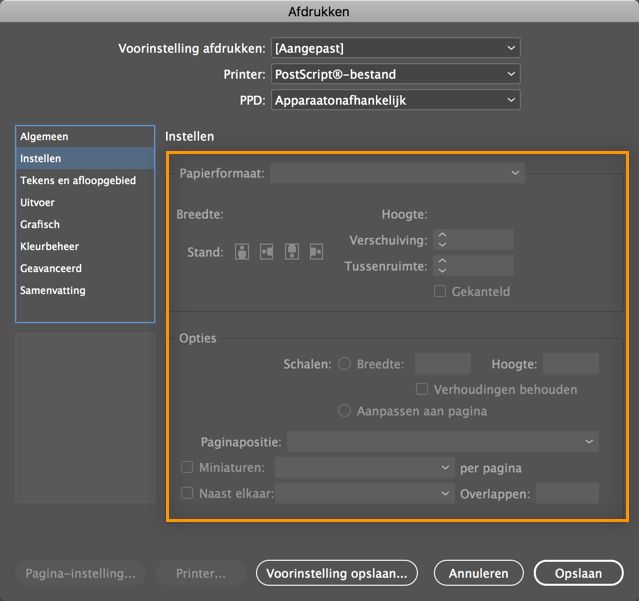Click the Voorinstelling opslaan button
Screen dimensions: 639x601
tap(337, 573)
